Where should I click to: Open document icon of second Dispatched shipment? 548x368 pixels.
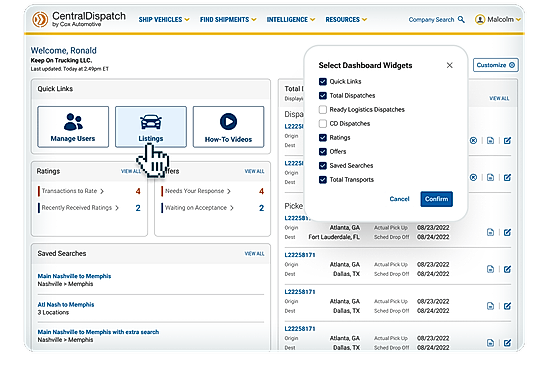click(x=490, y=178)
